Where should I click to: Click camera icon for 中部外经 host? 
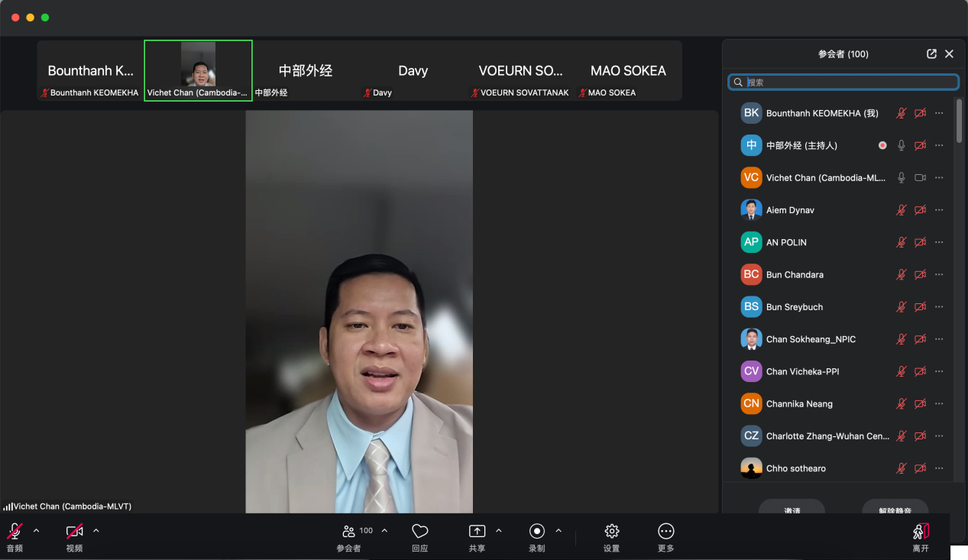(x=921, y=145)
